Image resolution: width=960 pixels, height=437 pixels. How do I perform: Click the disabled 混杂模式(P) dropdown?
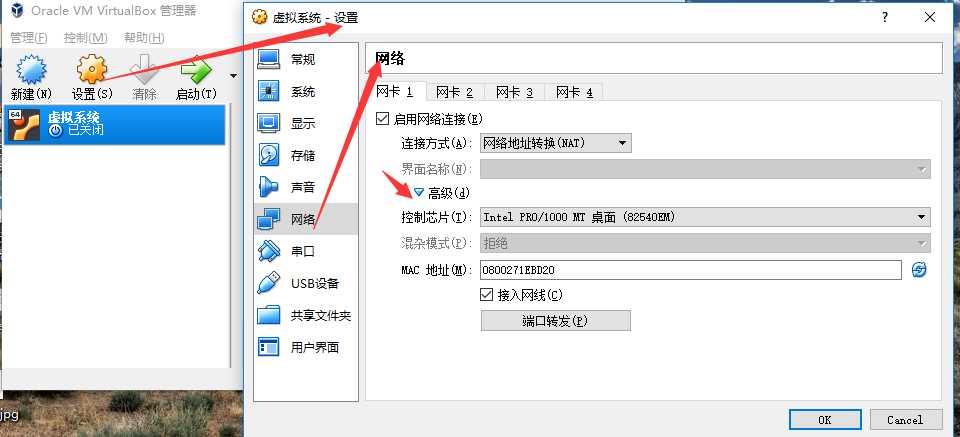coord(705,243)
